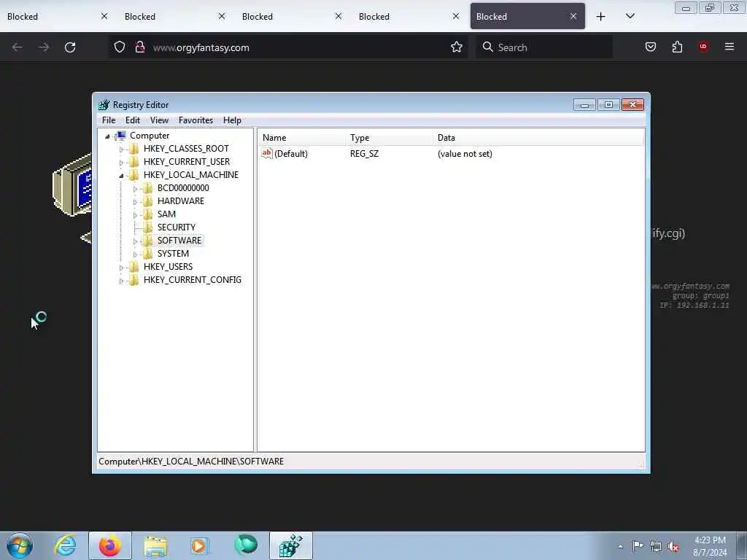Open Windows Explorer from the taskbar
Screen dimensions: 747x560
click(155, 545)
